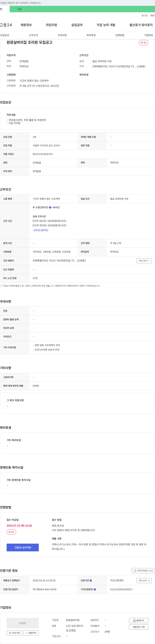Click the E근무 06:30~18:00 schedule line
This screenshot has height=644, width=155.
(49, 221)
